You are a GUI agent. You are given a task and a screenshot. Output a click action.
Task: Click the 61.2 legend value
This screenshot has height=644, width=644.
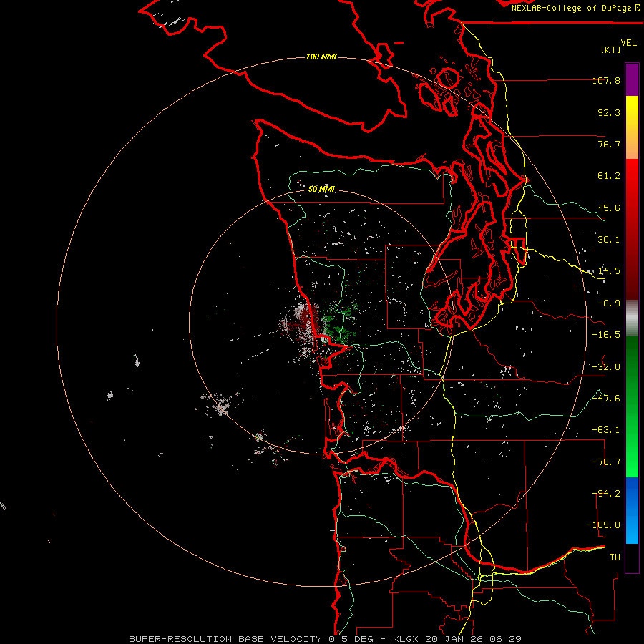[609, 176]
